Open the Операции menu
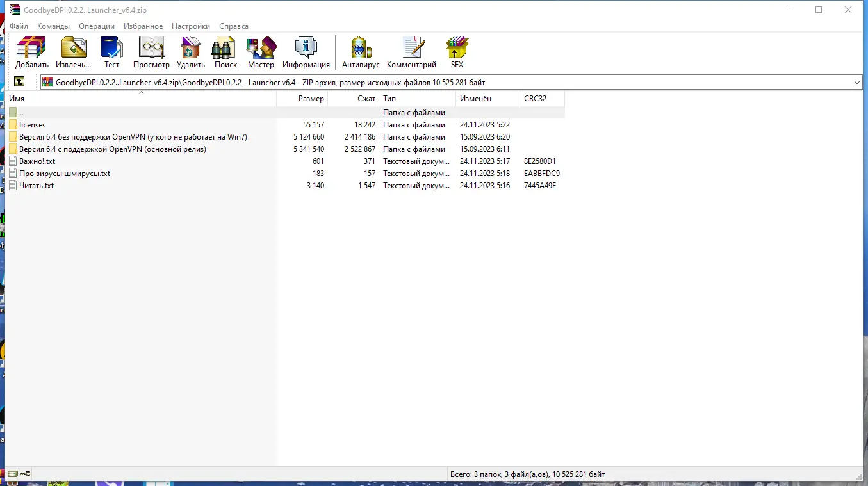 pos(97,26)
